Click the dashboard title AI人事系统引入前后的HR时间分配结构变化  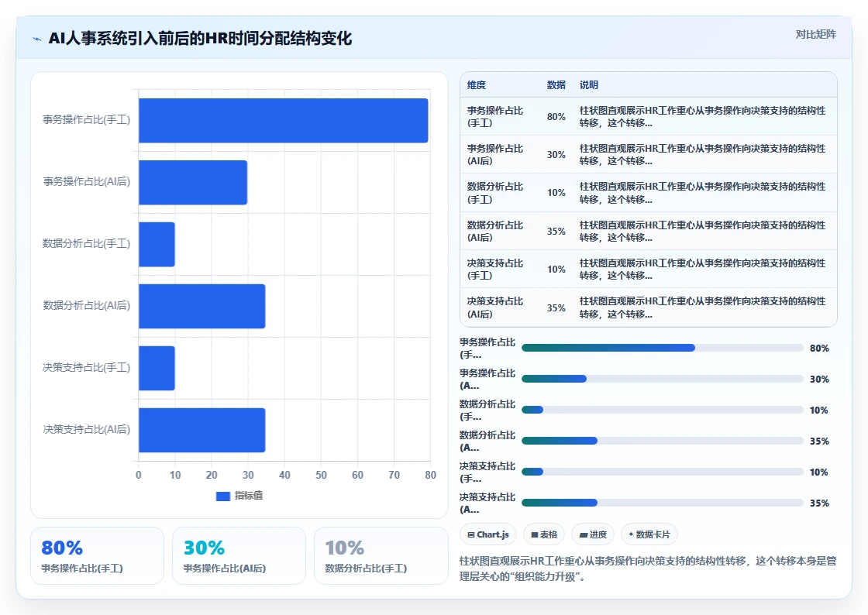tap(201, 39)
